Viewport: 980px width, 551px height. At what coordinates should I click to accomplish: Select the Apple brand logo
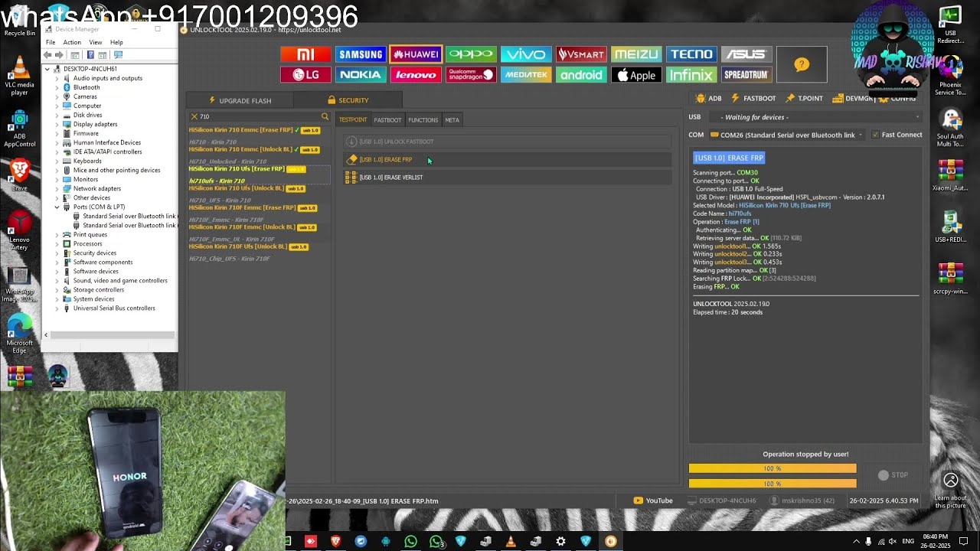(636, 75)
